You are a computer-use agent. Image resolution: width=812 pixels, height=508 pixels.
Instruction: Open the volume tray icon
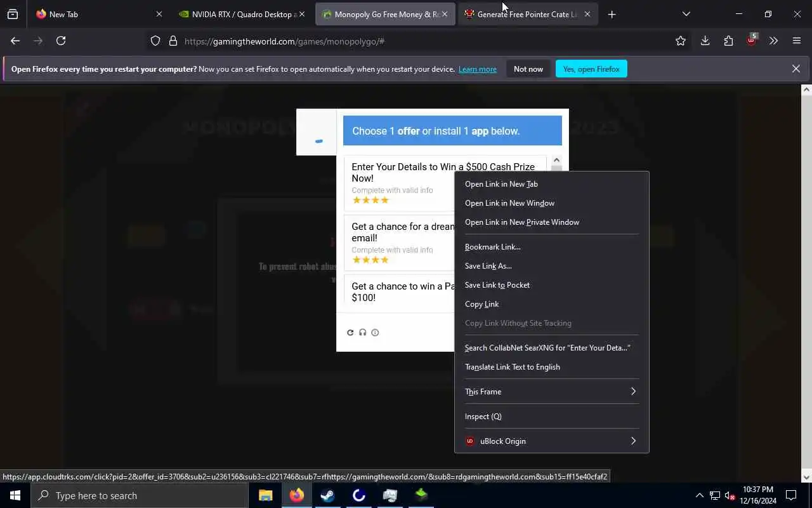coord(730,495)
